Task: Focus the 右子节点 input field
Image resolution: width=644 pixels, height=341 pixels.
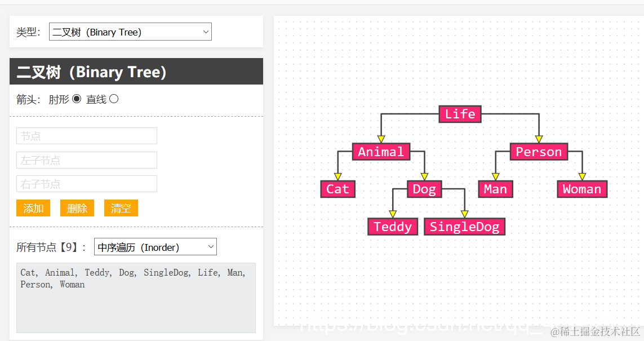Action: pyautogui.click(x=87, y=184)
